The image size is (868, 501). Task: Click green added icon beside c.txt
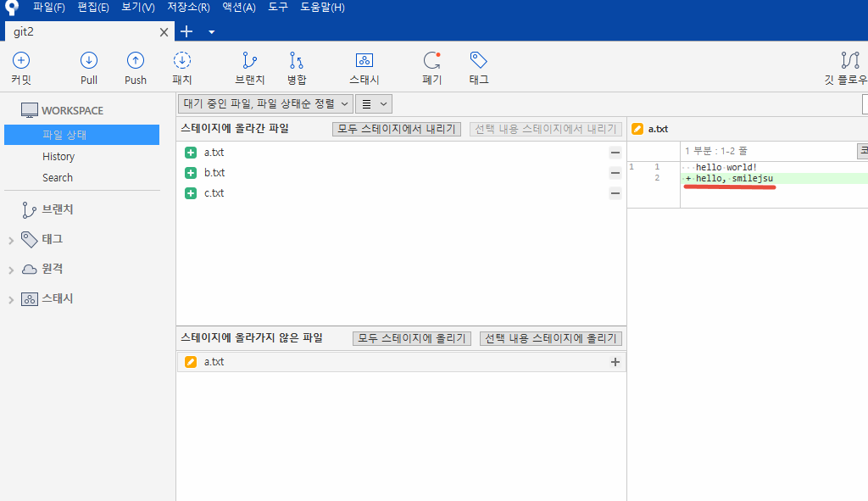point(191,193)
